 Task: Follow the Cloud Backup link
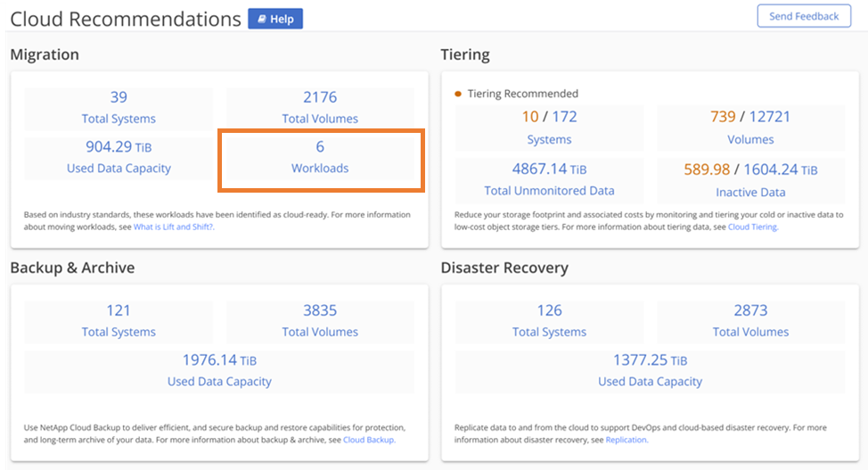pyautogui.click(x=368, y=440)
